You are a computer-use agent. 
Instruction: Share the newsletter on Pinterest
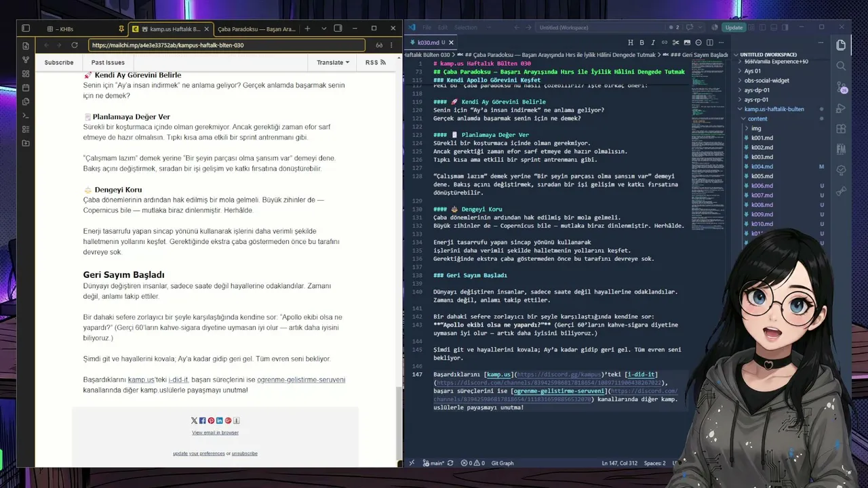211,421
